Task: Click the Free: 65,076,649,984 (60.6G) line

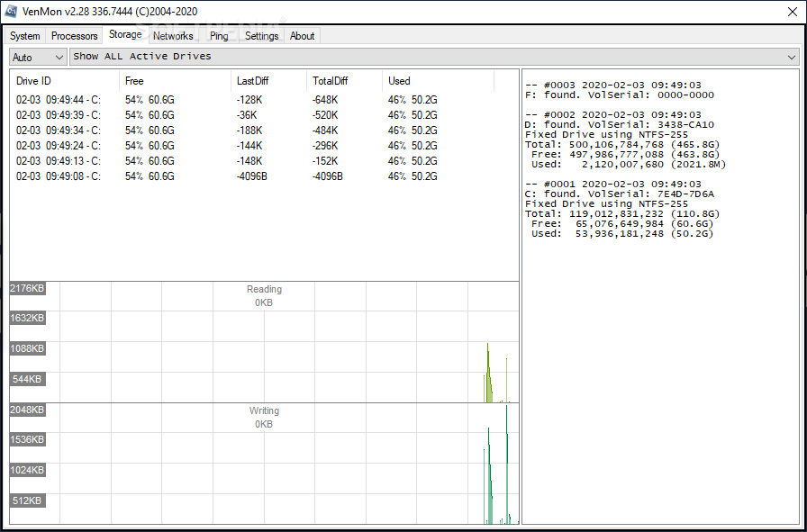Action: click(x=622, y=224)
